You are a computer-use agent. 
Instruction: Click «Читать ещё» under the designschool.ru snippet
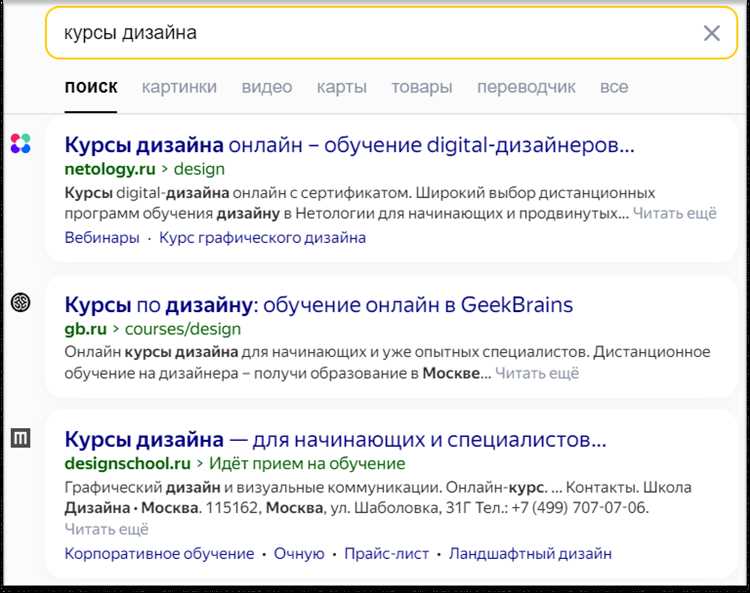[x=107, y=529]
